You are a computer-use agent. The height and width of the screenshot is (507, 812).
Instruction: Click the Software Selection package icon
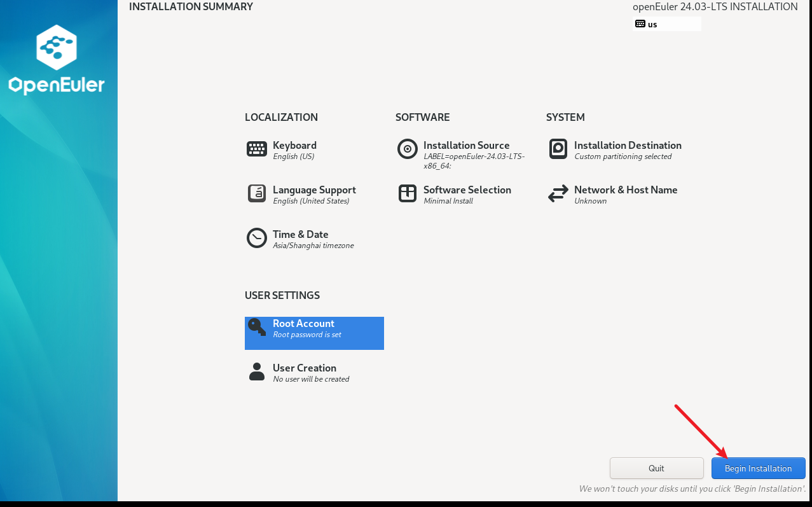point(408,193)
